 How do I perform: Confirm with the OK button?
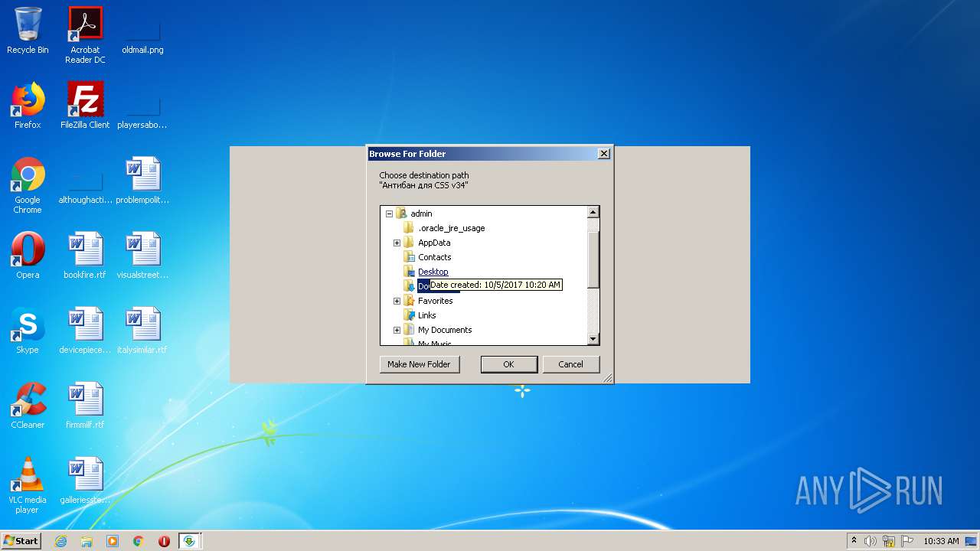[x=508, y=364]
